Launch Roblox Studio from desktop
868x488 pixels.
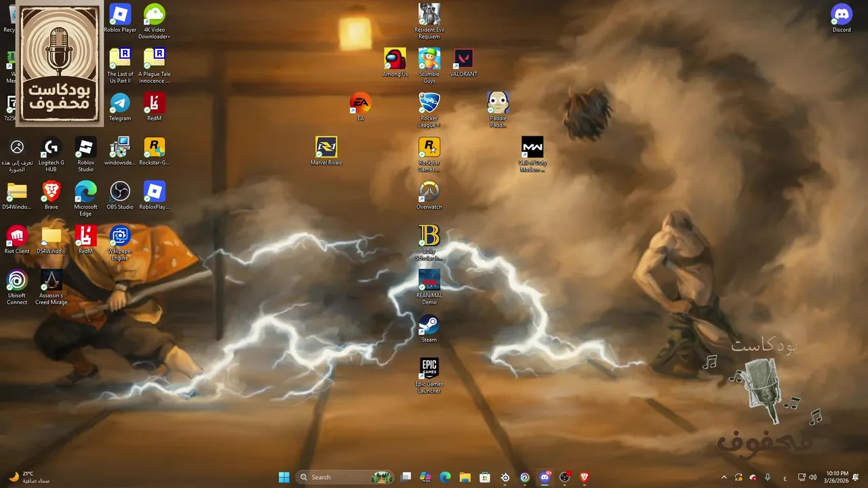click(x=85, y=155)
